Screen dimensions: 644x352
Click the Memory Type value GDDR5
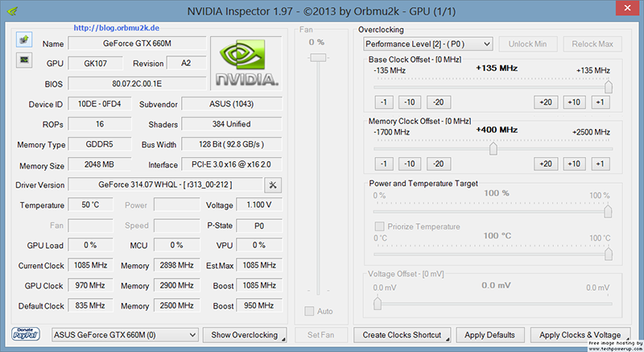click(x=100, y=144)
